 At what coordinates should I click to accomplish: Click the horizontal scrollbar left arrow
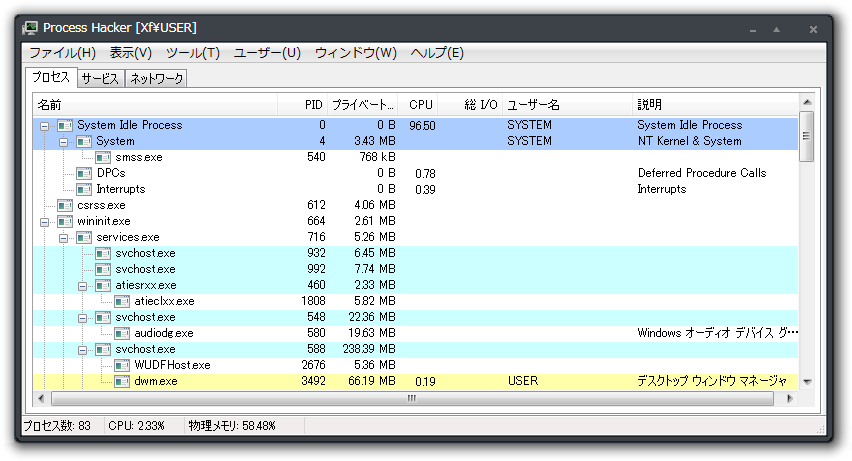(41, 398)
